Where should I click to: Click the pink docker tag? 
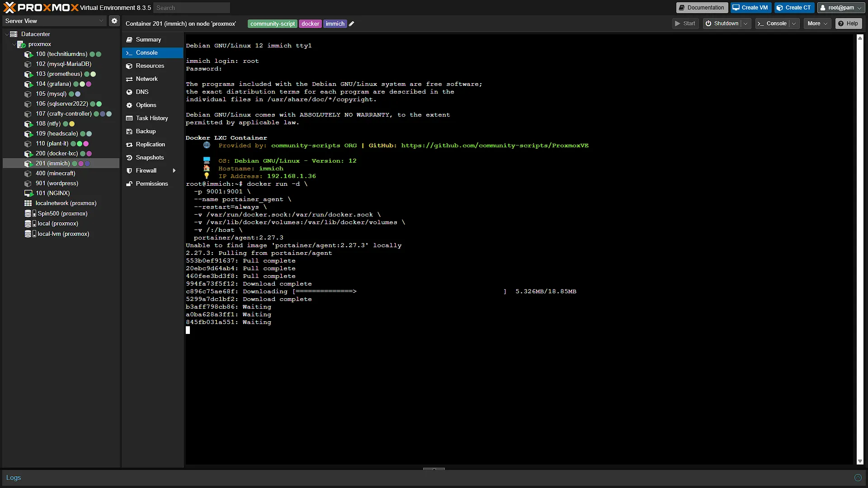click(x=310, y=24)
